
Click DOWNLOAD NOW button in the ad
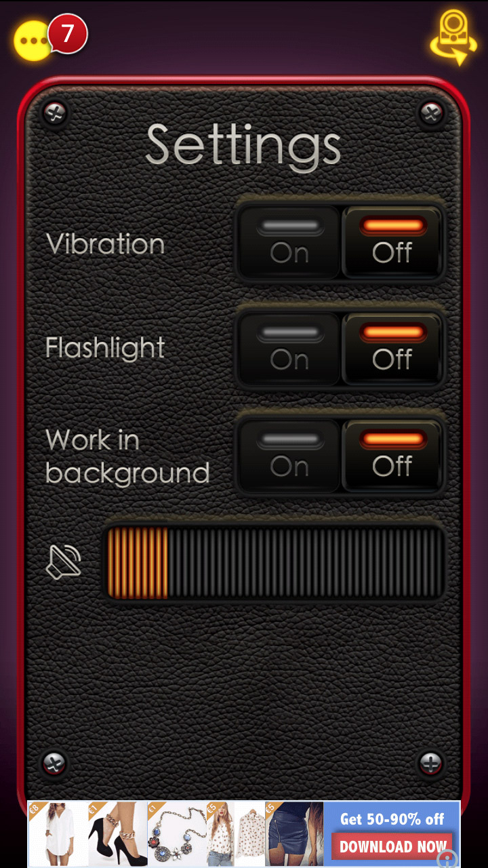pos(392,846)
